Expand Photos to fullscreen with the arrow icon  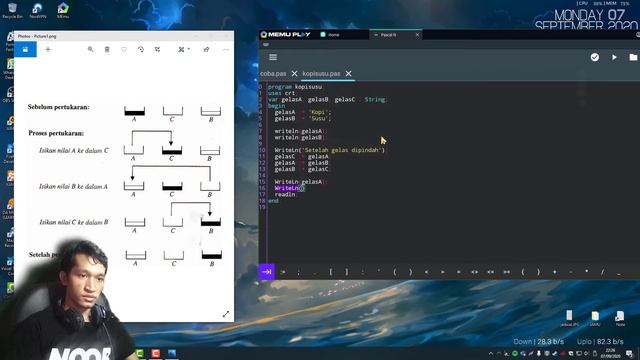pos(226,314)
